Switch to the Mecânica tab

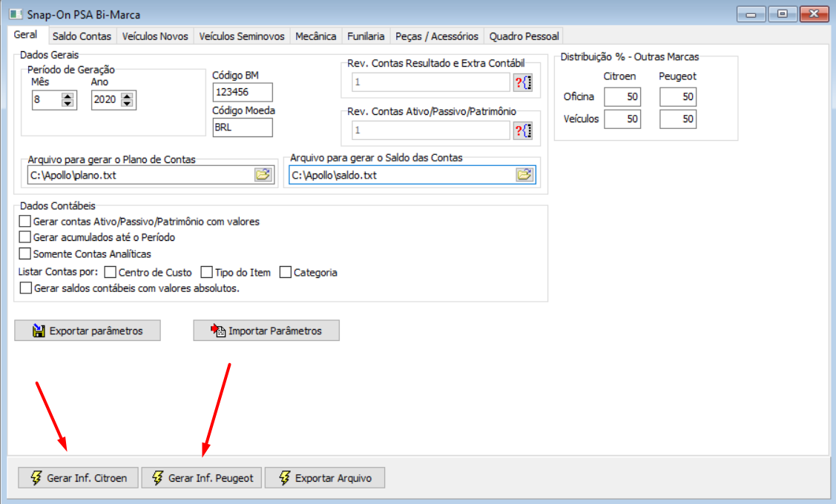316,36
